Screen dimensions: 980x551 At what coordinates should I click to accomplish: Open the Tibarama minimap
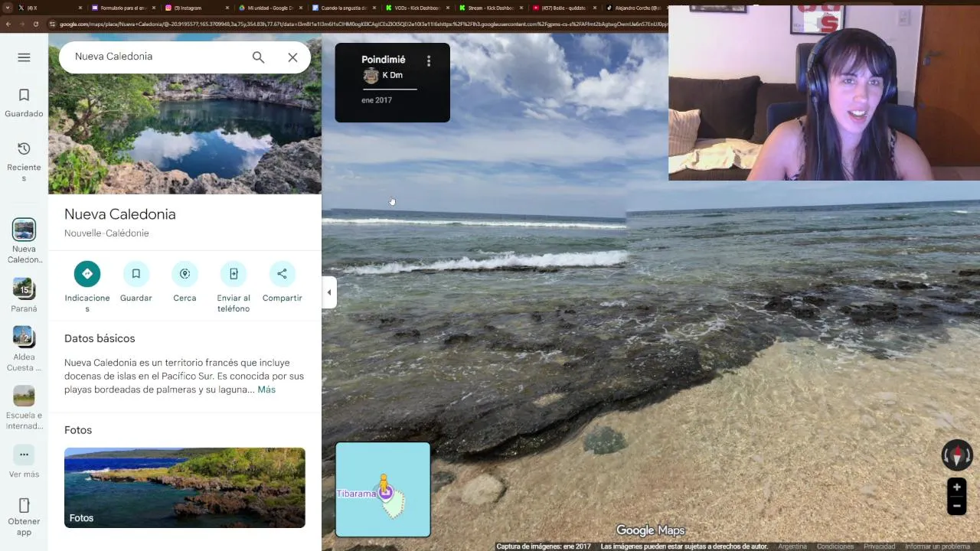click(x=383, y=490)
